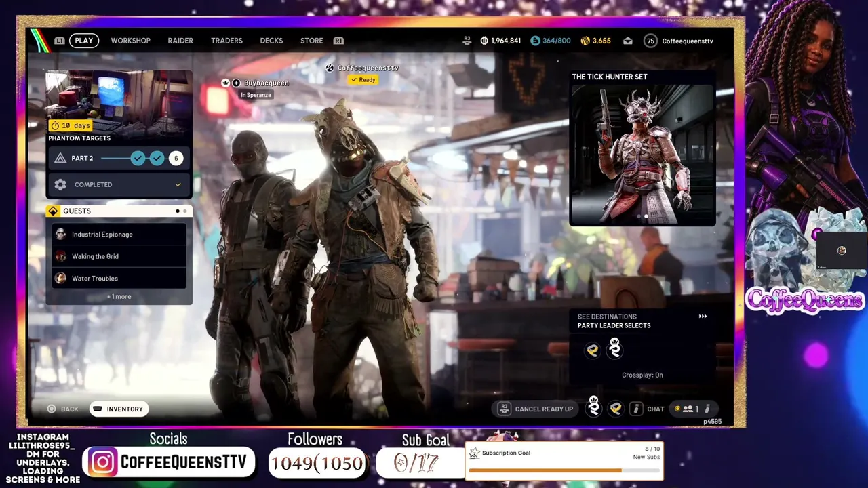
Task: Open the DECKS tab
Action: click(x=271, y=41)
